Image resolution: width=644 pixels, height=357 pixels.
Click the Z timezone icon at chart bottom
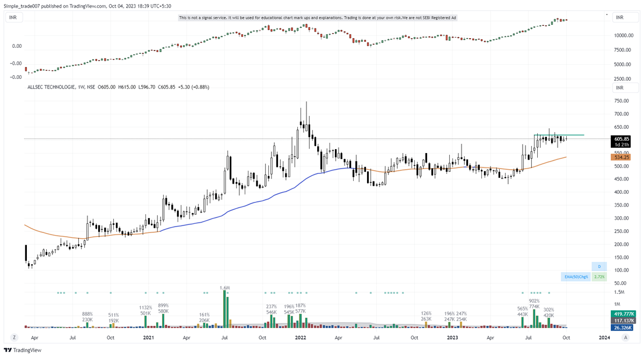(14, 338)
